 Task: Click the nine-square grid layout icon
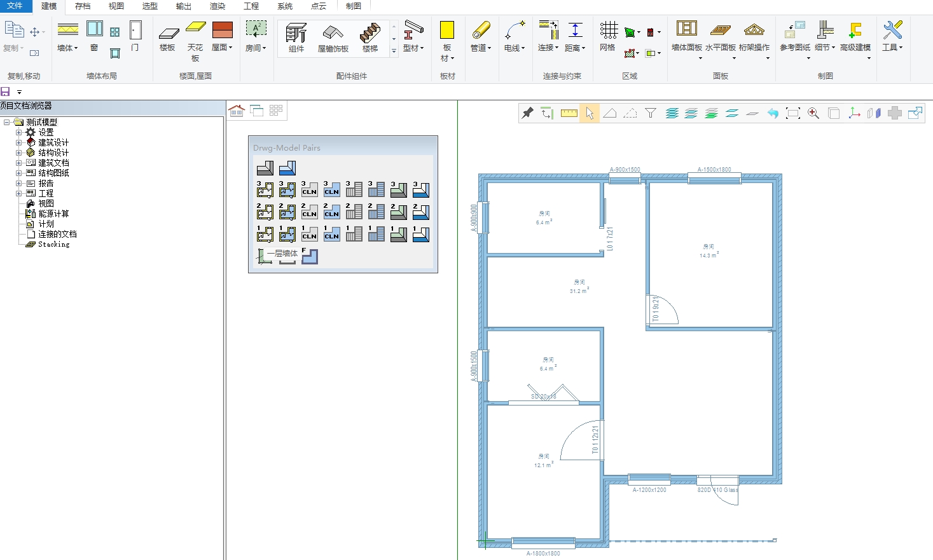(275, 111)
